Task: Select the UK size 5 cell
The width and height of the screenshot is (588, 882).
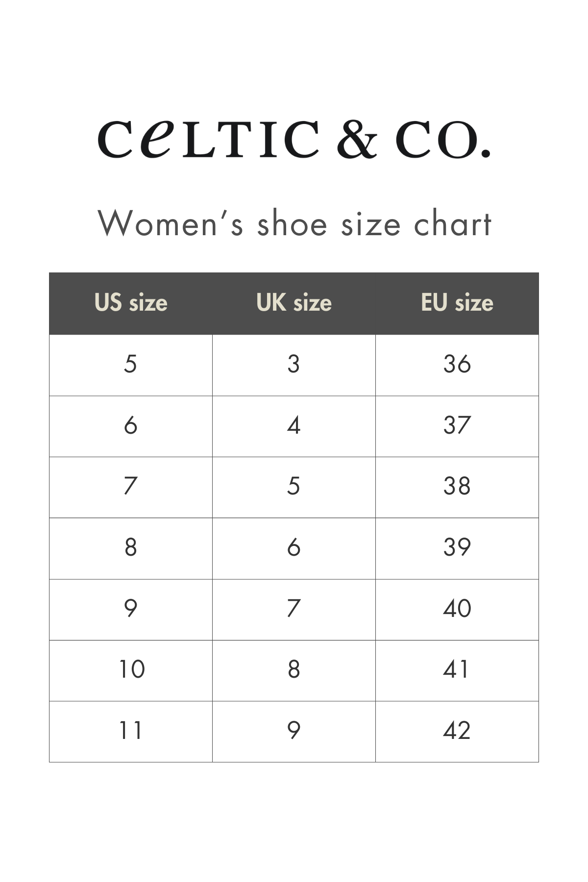Action: coord(294,487)
